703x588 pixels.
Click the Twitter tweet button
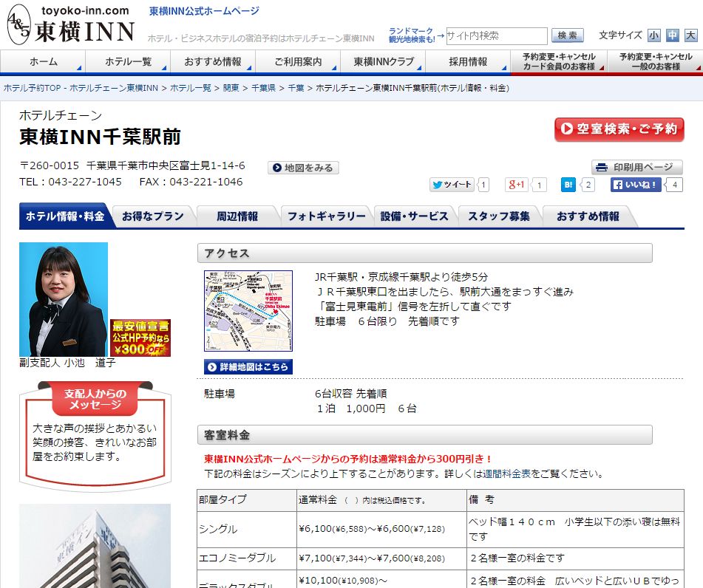[452, 185]
